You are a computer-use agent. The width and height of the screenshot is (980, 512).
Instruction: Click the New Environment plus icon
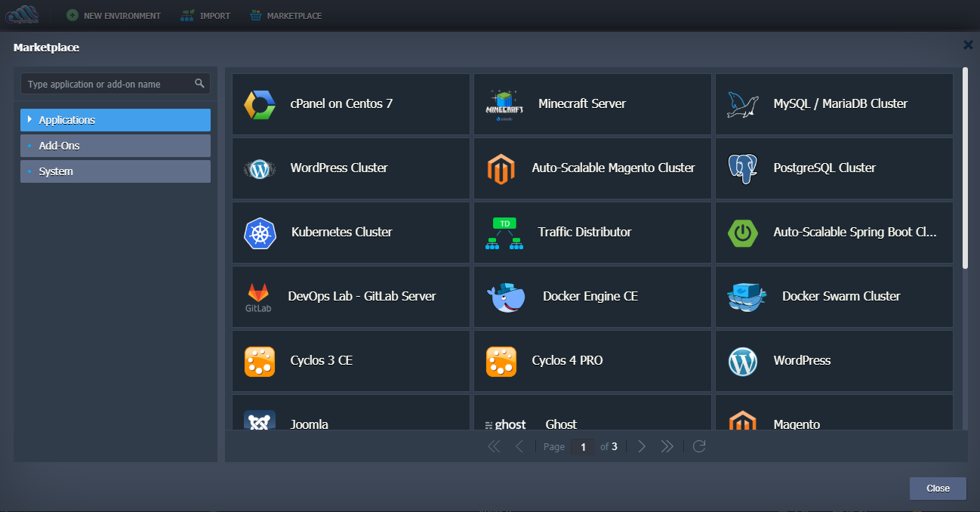[x=72, y=15]
